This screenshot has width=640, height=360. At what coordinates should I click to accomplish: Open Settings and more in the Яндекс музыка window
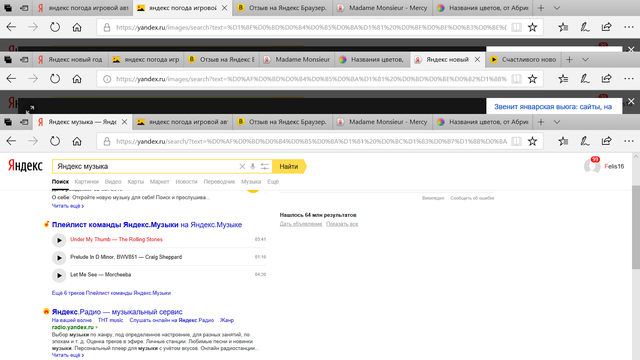[x=629, y=141]
